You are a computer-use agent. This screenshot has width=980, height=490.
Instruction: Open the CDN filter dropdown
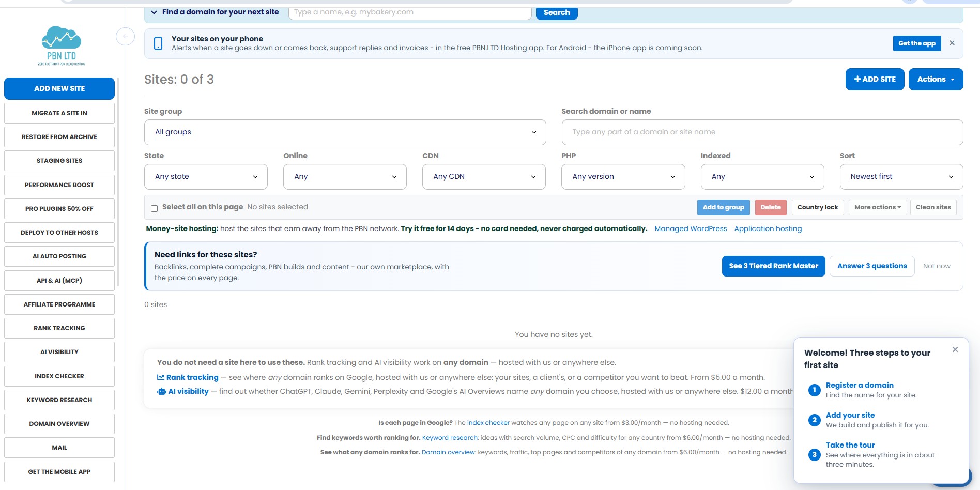pos(484,177)
